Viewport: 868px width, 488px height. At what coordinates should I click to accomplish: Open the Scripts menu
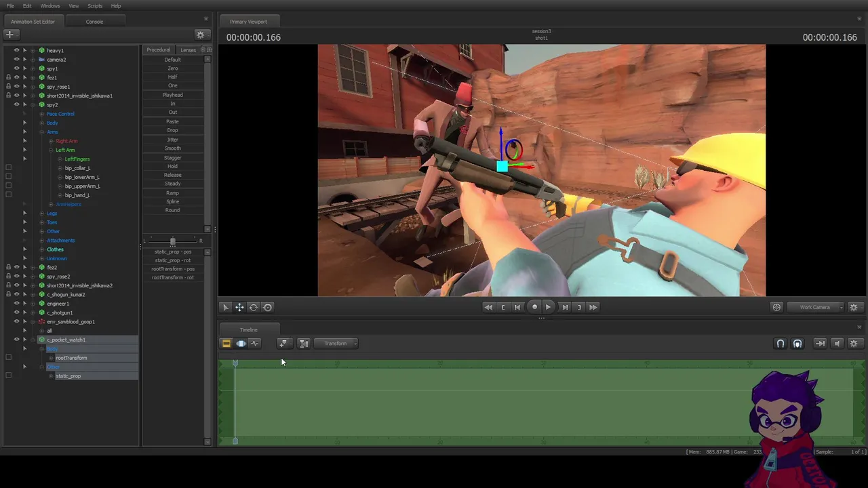click(x=95, y=6)
